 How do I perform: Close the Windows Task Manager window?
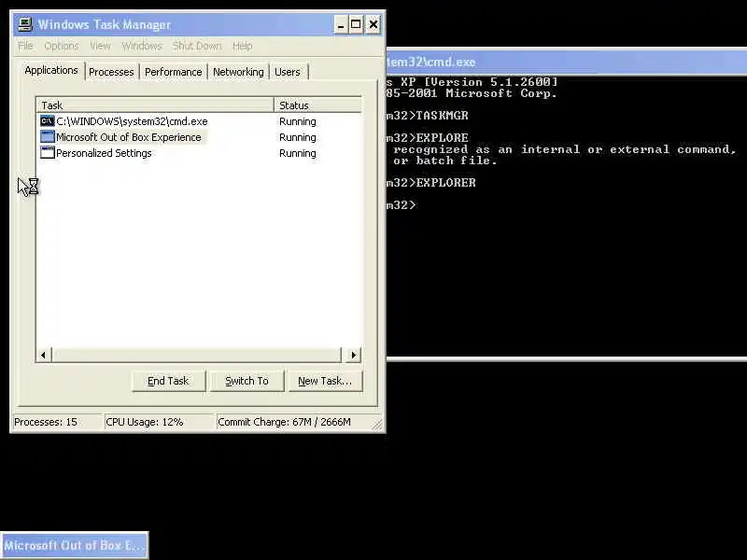pyautogui.click(x=373, y=25)
